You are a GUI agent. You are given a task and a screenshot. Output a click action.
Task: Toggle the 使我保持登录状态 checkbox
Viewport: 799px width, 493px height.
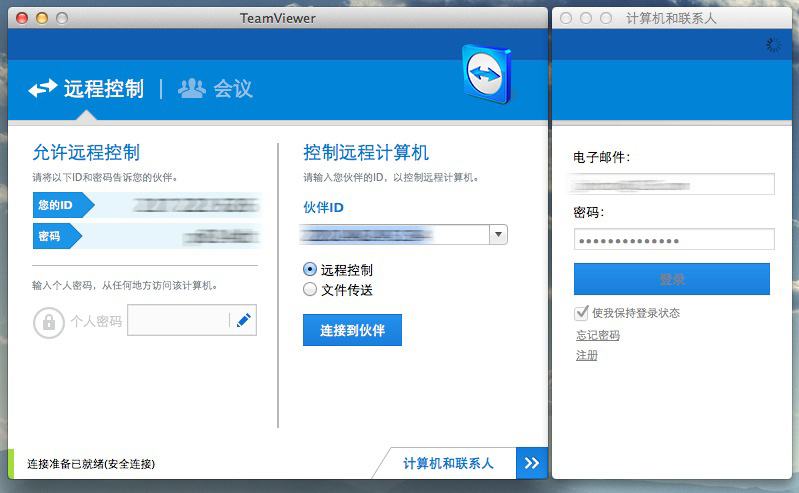[x=581, y=313]
